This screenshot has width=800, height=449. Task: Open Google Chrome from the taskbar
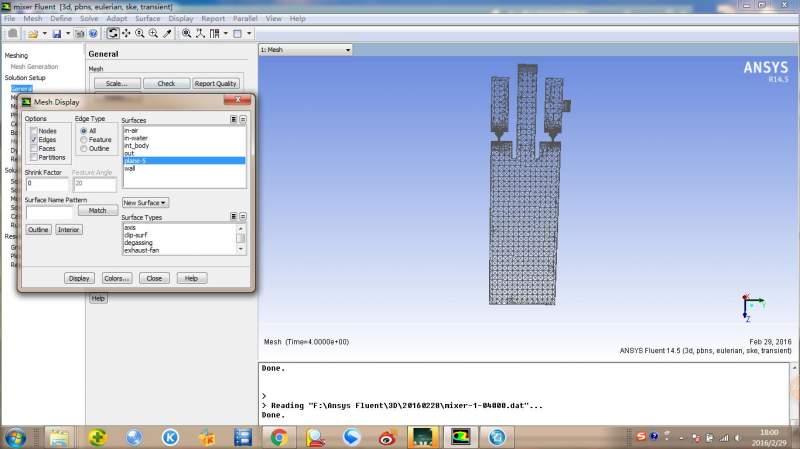279,437
